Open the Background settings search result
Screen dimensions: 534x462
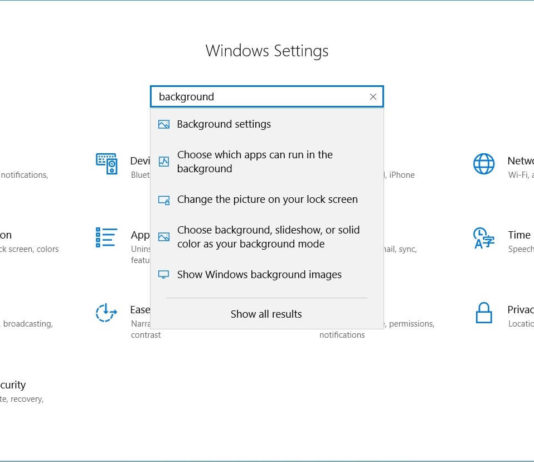coord(267,124)
